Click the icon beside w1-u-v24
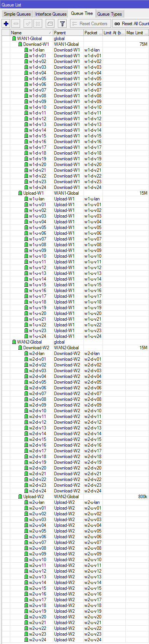The width and height of the screenshot is (149, 644). coord(26,336)
